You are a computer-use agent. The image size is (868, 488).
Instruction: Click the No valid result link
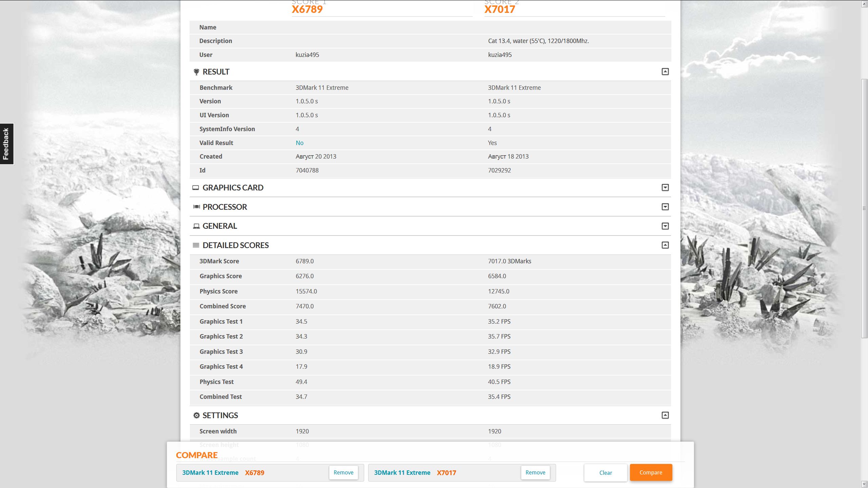[299, 143]
